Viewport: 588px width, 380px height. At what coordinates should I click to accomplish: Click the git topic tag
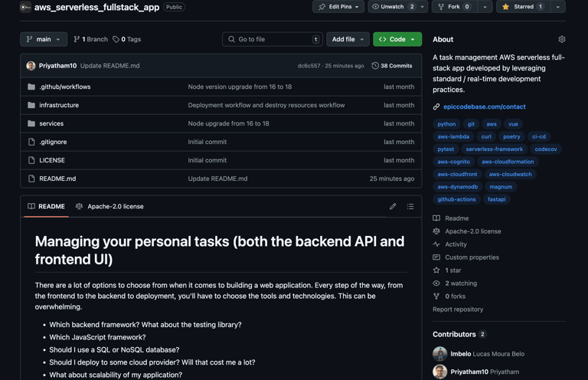[x=471, y=124]
